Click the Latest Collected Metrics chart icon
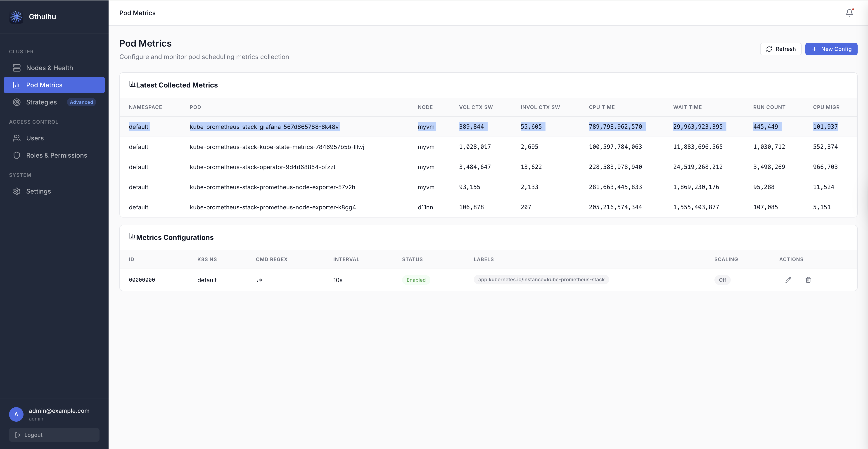The width and height of the screenshot is (868, 449). (x=132, y=84)
